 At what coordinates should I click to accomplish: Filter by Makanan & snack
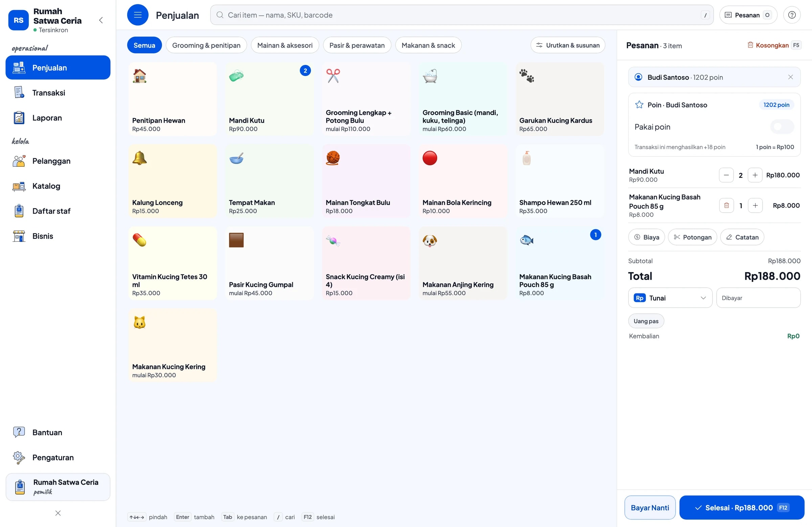(428, 45)
